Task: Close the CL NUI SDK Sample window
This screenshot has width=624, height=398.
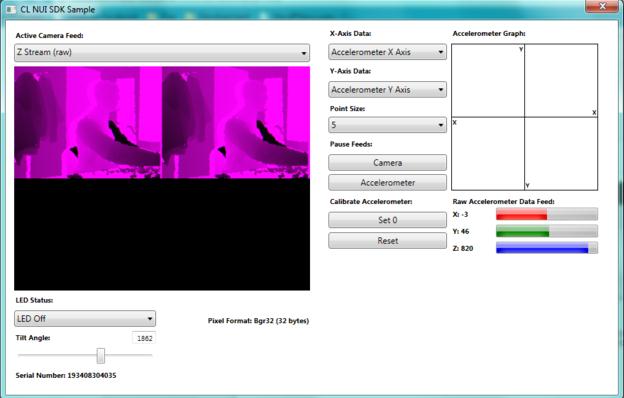Action: 602,6
